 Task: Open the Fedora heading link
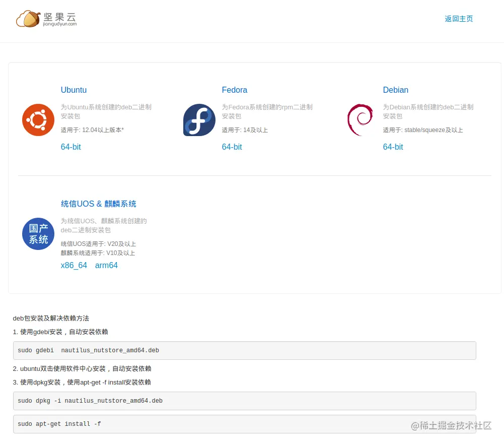[x=234, y=90]
